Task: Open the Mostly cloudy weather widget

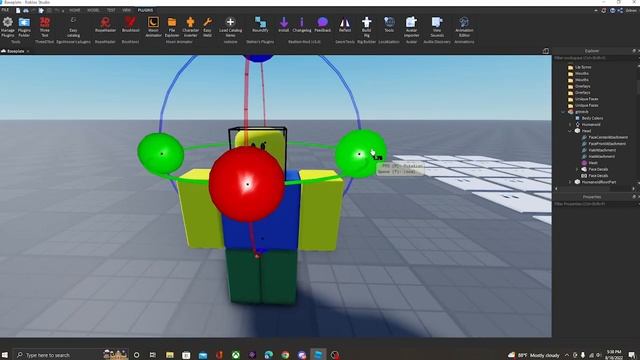Action: point(533,355)
